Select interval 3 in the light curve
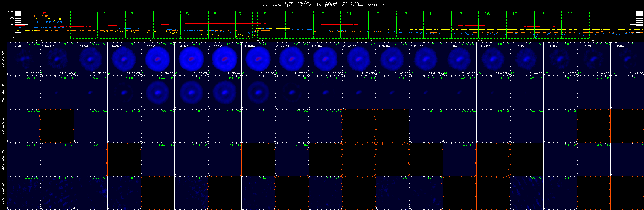Viewport: 644px width, 210px height. click(x=139, y=25)
